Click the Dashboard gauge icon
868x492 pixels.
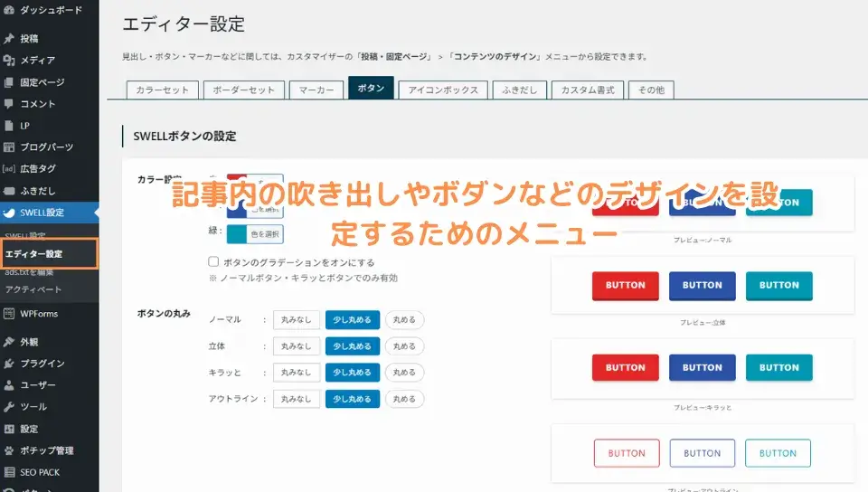(9, 9)
